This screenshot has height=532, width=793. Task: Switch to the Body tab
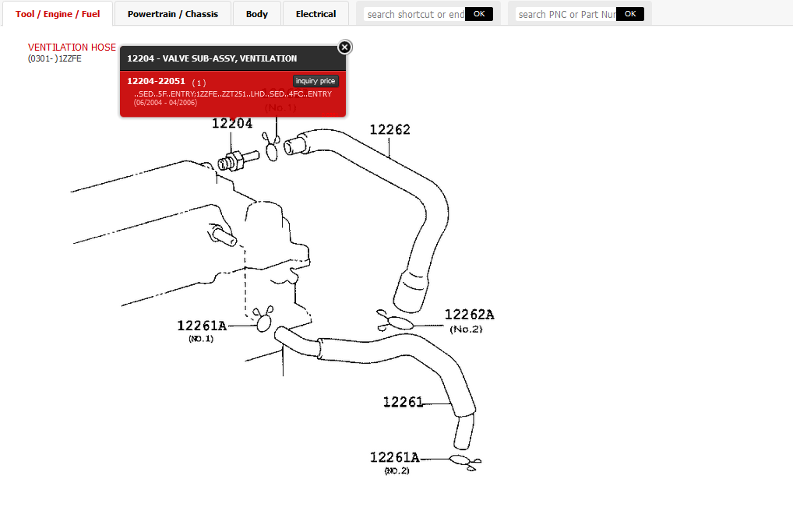pyautogui.click(x=256, y=13)
